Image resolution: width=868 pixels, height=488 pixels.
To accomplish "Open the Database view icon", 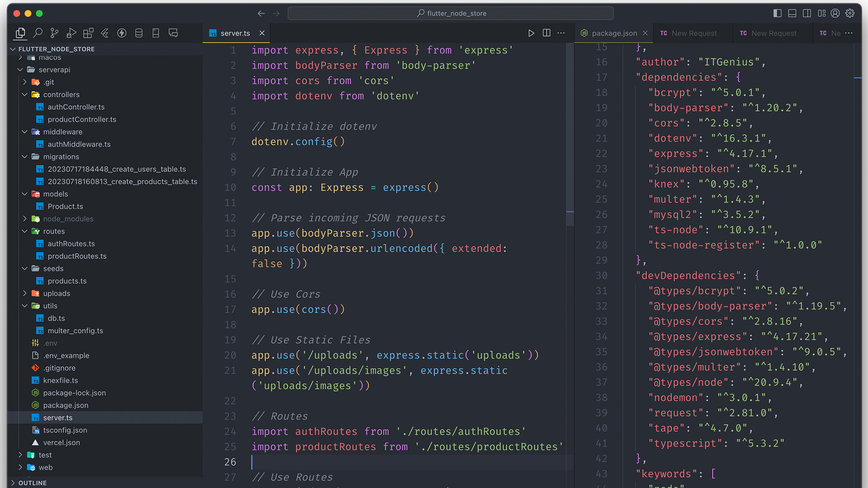I will coord(139,33).
